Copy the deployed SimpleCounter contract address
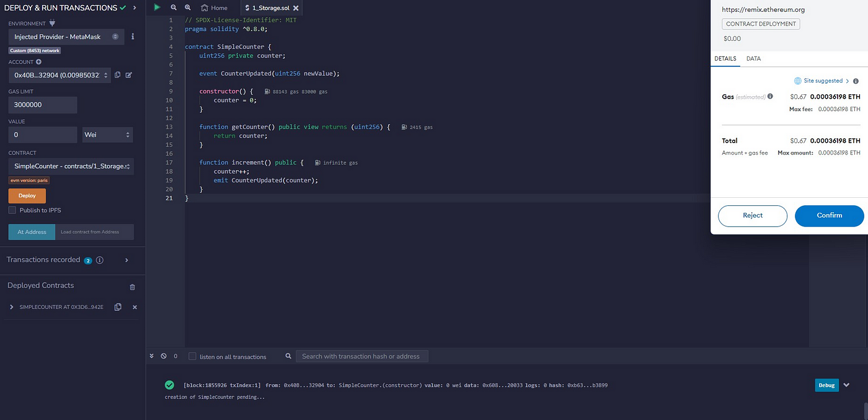The height and width of the screenshot is (420, 868). pyautogui.click(x=118, y=307)
